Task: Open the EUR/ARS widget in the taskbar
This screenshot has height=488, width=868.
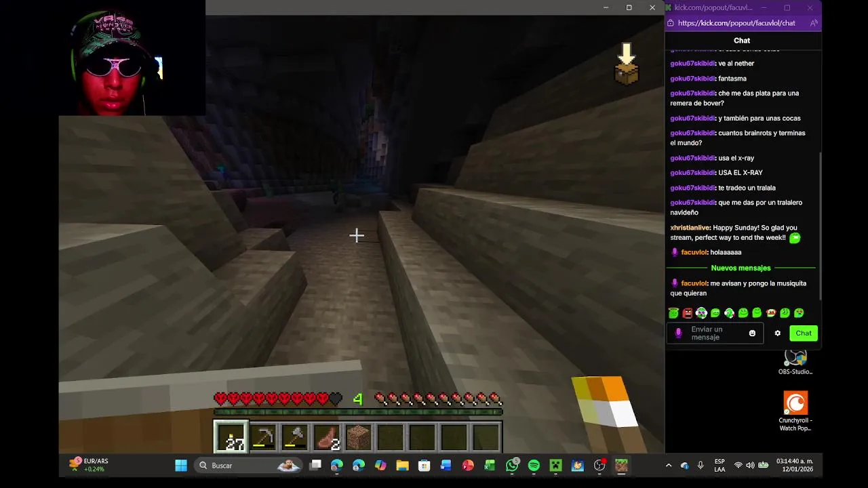Action: click(89, 465)
